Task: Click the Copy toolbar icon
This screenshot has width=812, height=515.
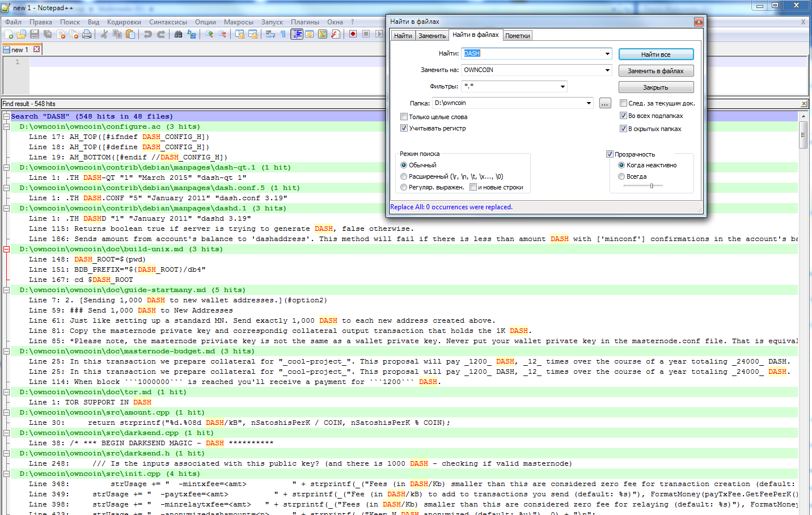Action: click(117, 34)
